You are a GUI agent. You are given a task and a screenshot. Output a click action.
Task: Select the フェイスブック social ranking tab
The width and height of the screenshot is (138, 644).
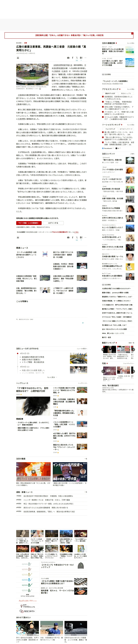point(110,129)
